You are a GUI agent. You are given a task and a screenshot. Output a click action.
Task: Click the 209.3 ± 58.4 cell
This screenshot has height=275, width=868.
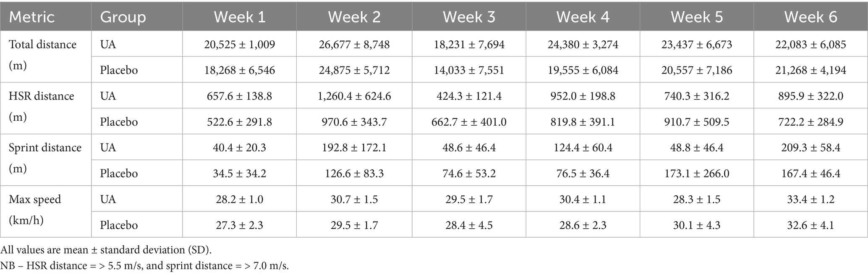pos(810,148)
